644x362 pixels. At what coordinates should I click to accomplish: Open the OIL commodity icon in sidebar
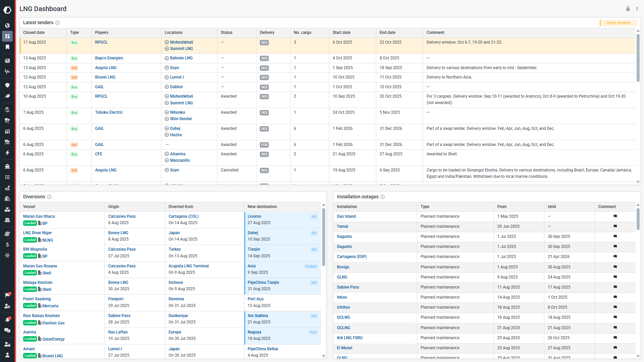(x=7, y=120)
